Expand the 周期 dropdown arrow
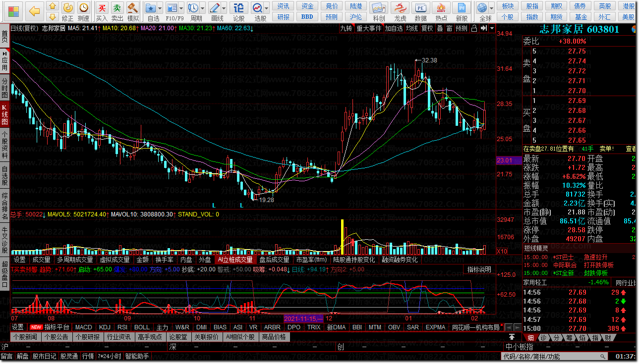Image resolution: width=640 pixels, height=364 pixels. pos(203,8)
